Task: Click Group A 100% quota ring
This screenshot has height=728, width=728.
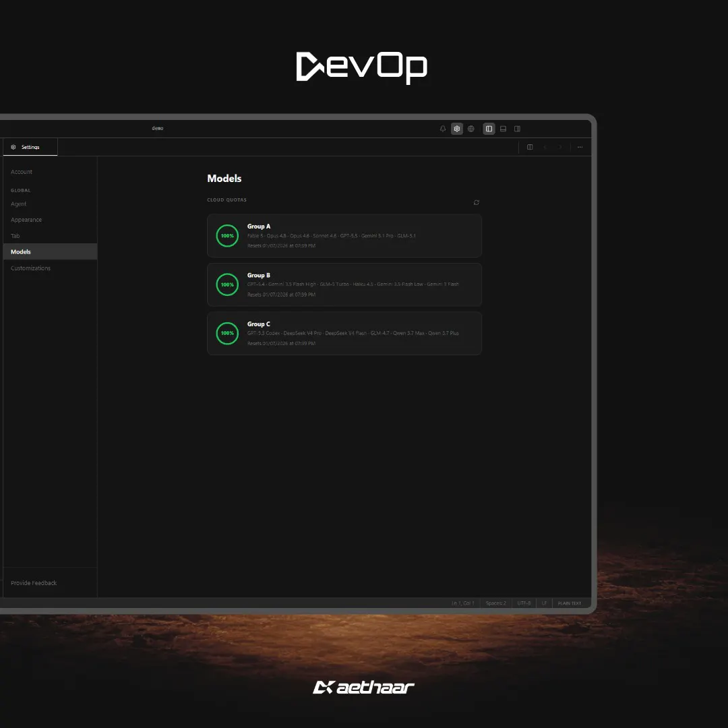Action: [228, 236]
